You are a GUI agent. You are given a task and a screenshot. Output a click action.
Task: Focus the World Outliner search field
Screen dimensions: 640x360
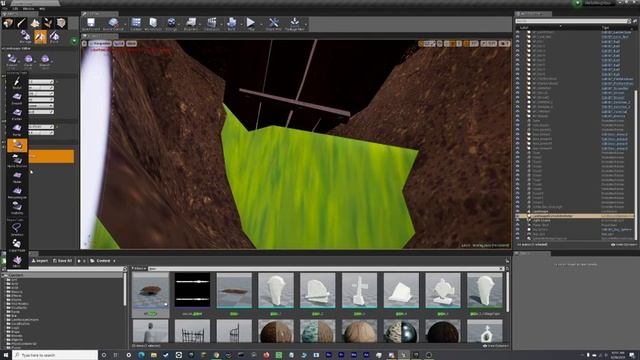[571, 21]
